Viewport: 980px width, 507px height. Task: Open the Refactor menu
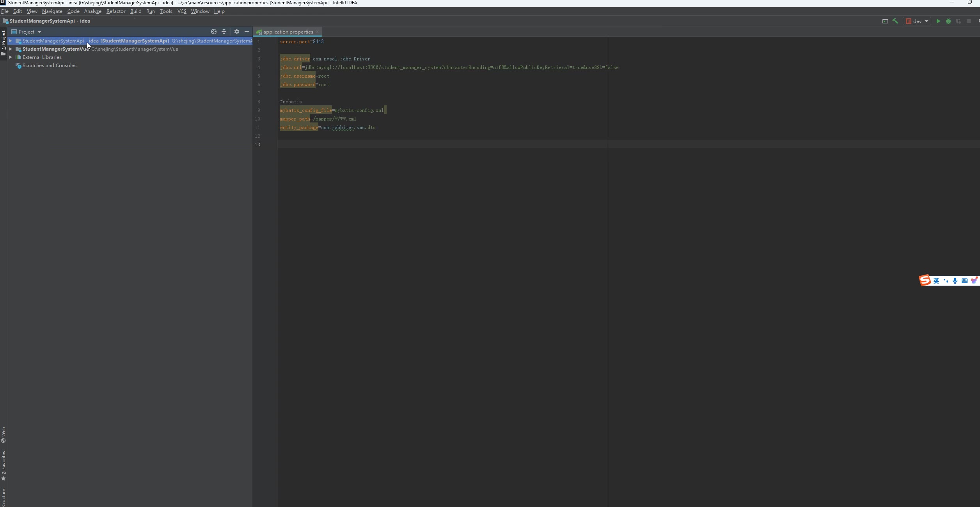coord(116,11)
